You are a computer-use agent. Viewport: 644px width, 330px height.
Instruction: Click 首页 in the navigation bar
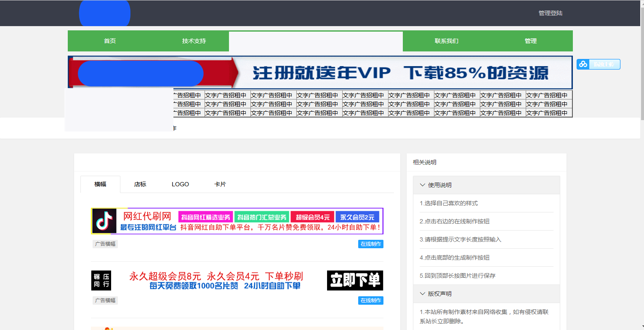[x=110, y=41]
